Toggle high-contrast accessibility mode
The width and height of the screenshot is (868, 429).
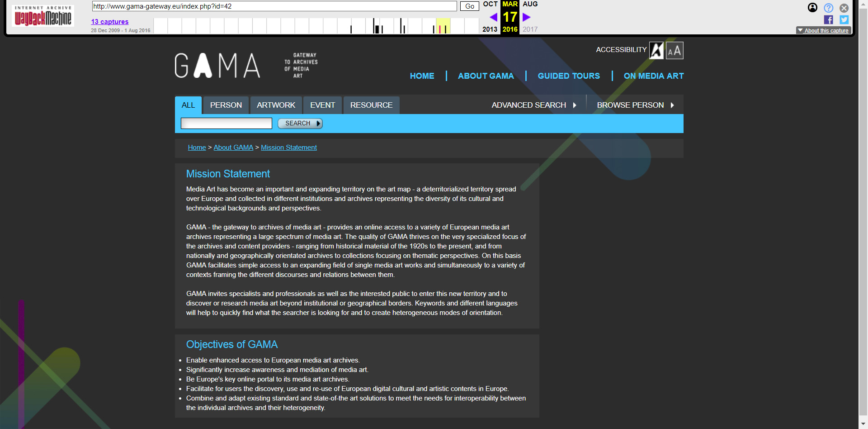click(656, 50)
